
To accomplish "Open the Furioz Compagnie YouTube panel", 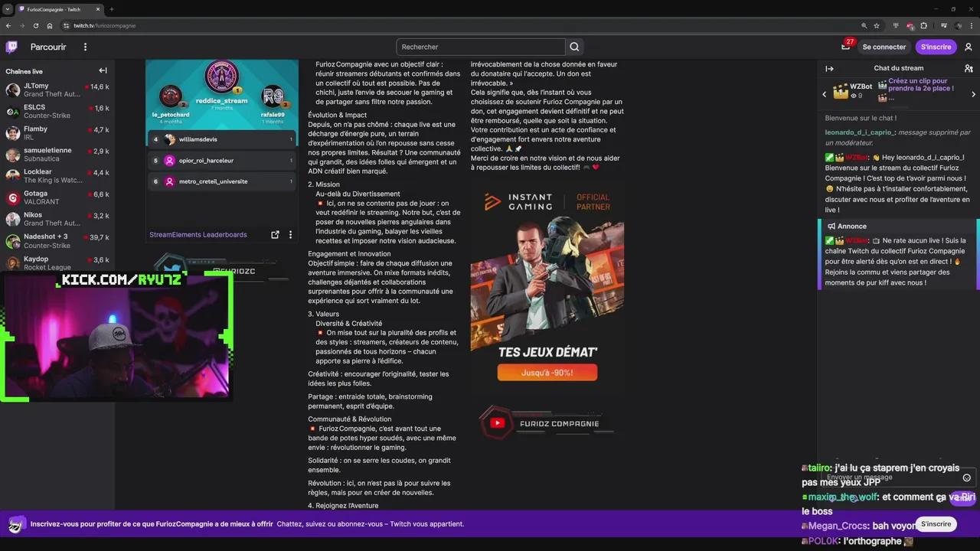I will 547,423.
